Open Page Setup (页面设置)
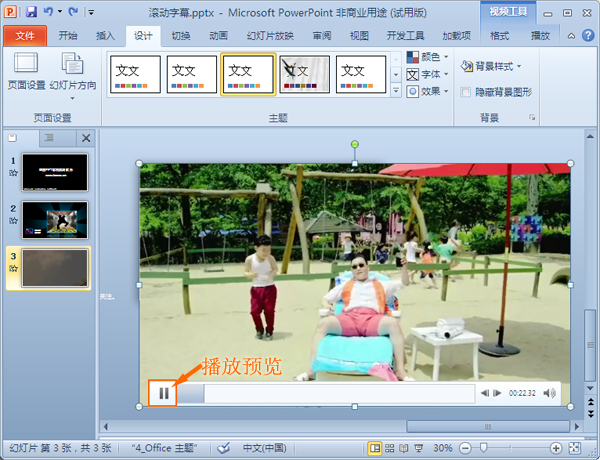Image resolution: width=600 pixels, height=460 pixels. [x=25, y=74]
